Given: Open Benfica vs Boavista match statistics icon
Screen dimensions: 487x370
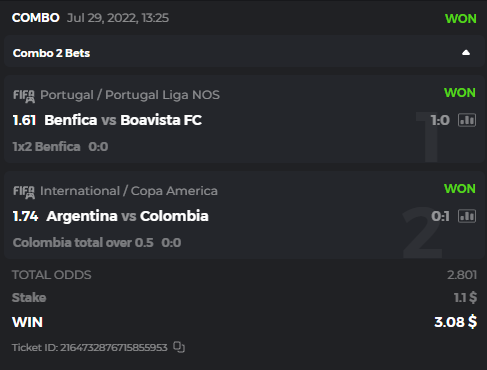Looking at the screenshot, I should tap(467, 120).
